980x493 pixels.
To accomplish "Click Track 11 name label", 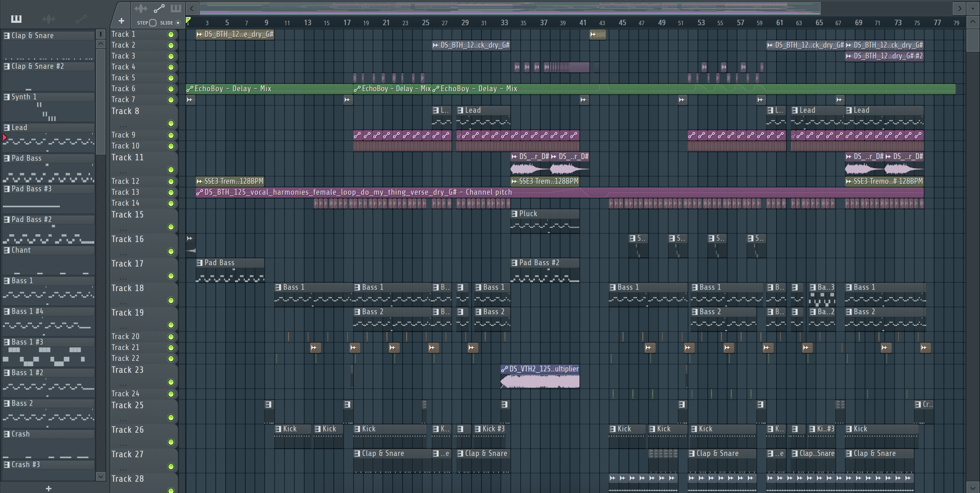I will (x=128, y=158).
